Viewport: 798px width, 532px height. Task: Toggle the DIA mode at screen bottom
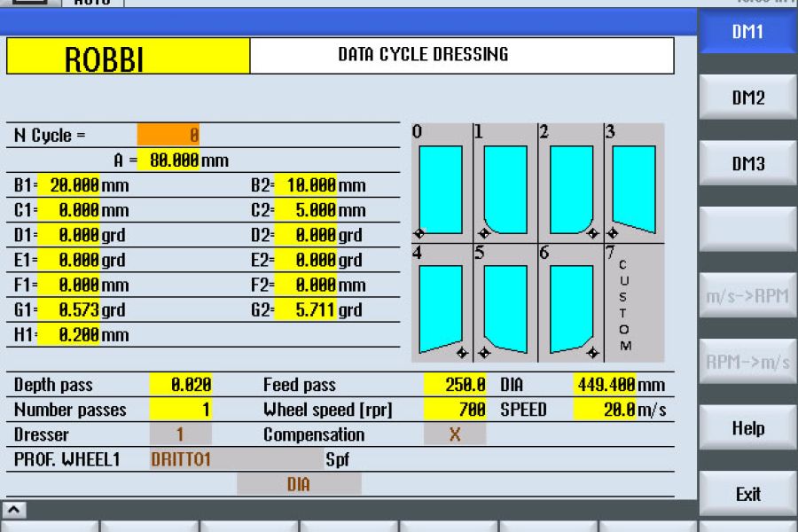299,483
